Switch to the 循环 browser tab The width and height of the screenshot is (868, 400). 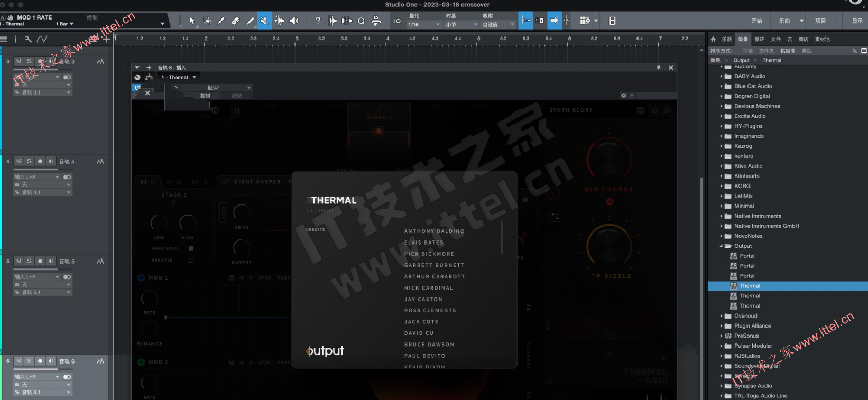pos(760,39)
